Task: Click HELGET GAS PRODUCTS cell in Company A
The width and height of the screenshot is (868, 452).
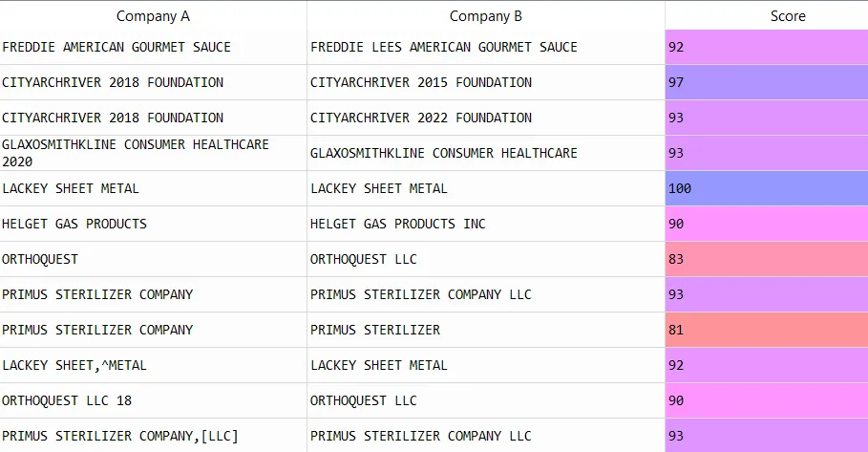Action: pos(153,224)
